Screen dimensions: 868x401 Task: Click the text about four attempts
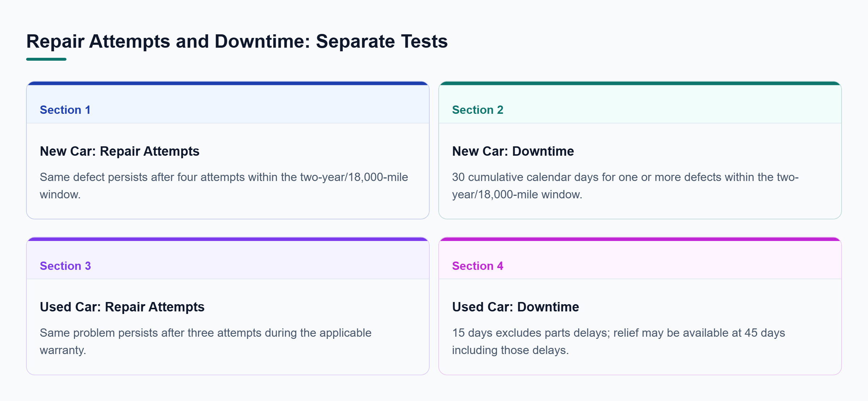tap(224, 186)
